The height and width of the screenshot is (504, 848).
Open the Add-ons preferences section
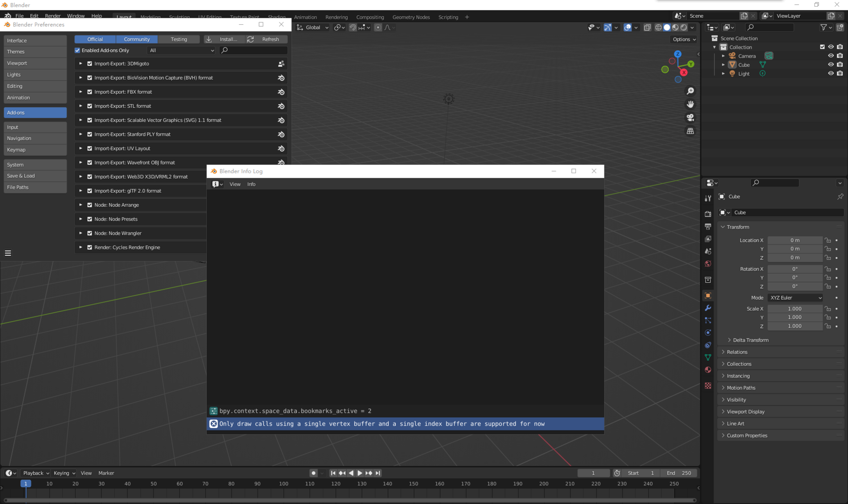coord(35,112)
